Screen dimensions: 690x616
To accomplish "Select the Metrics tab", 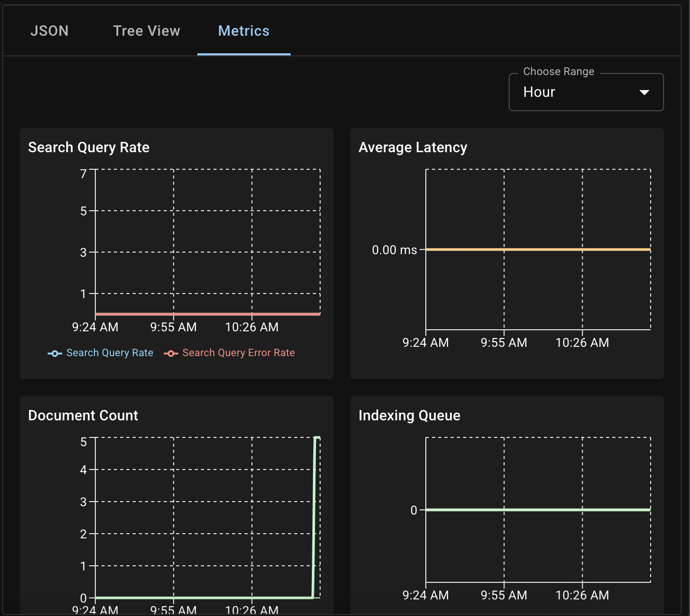I will click(x=243, y=31).
